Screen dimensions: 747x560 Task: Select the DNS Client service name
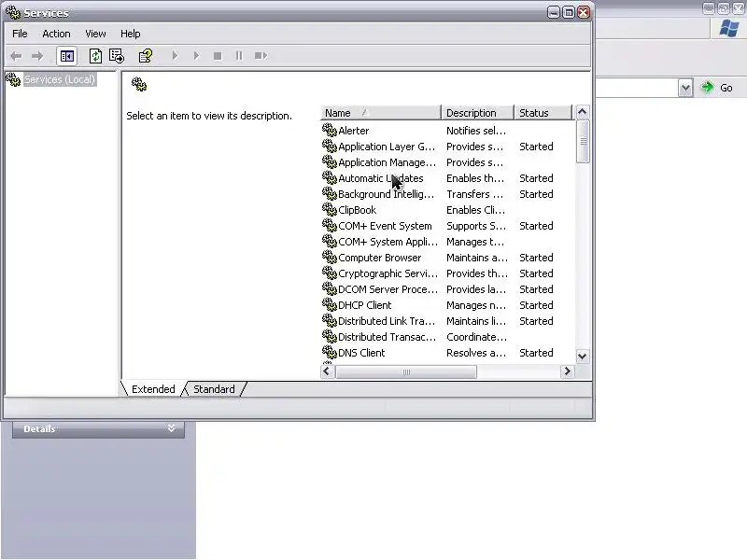pyautogui.click(x=361, y=353)
